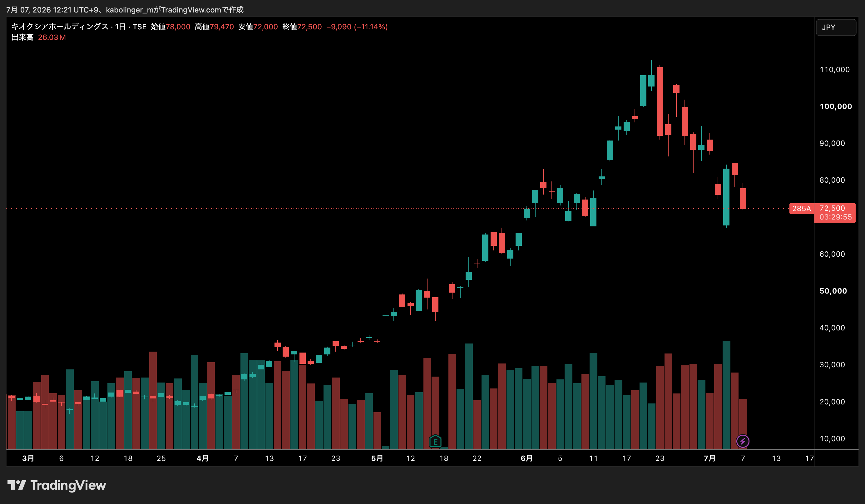Click the change value −9,090 (−11.14%)
Screen dimensions: 865x504
pyautogui.click(x=357, y=27)
